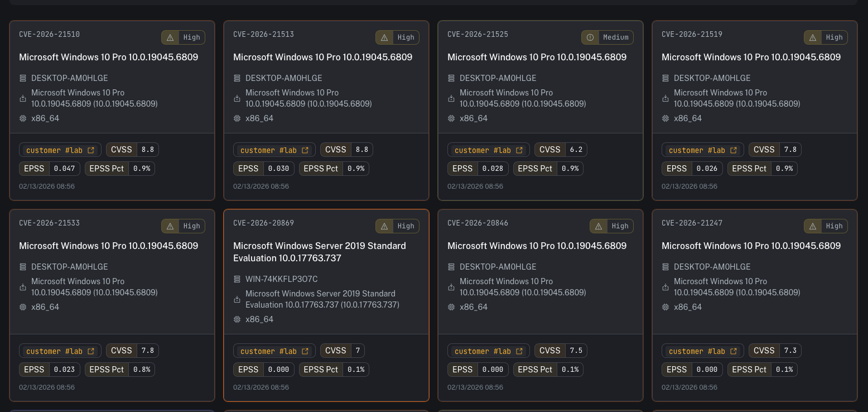Click the EPSS 0.030 value badge

point(264,169)
